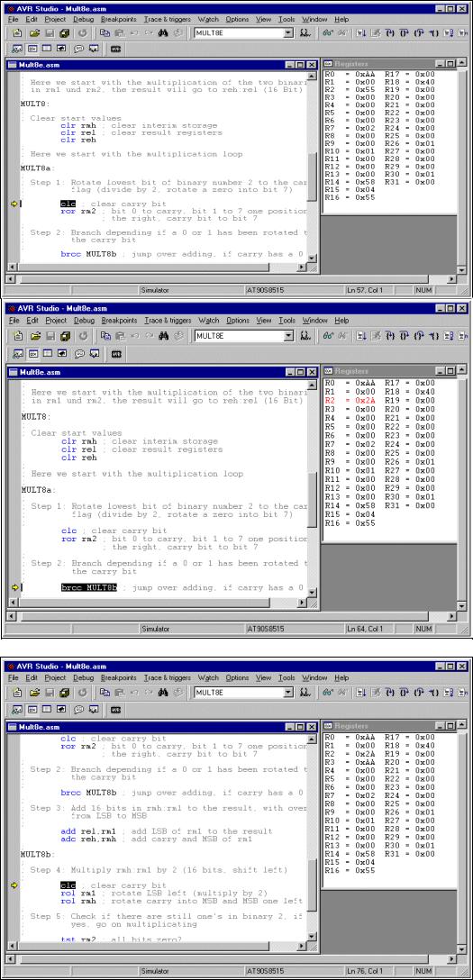The image size is (473, 980).
Task: Open Trace & triggers menu in middle window
Action: point(168,320)
